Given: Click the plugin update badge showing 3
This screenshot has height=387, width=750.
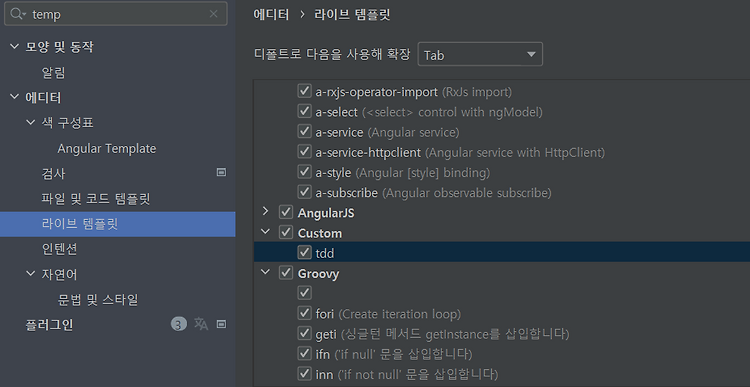Looking at the screenshot, I should [179, 324].
